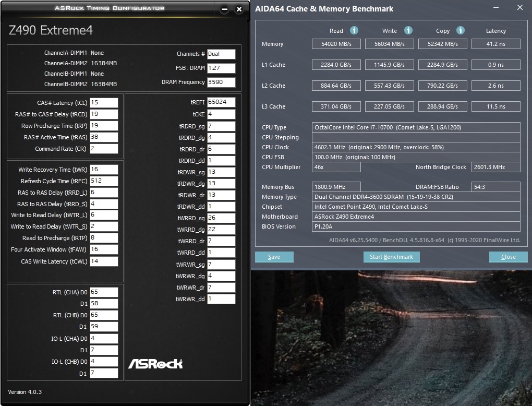Click the RTL (CHA) D0 field
This screenshot has width=532, height=406.
(104, 292)
